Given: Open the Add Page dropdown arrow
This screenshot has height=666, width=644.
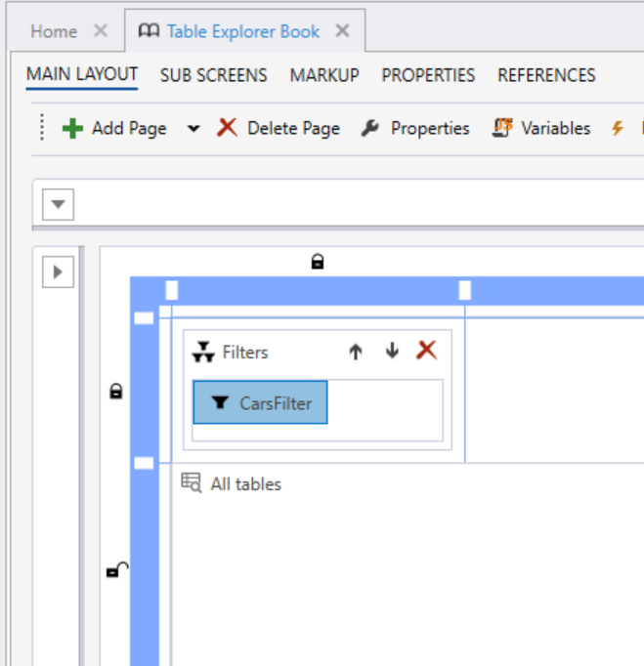Looking at the screenshot, I should pos(193,129).
